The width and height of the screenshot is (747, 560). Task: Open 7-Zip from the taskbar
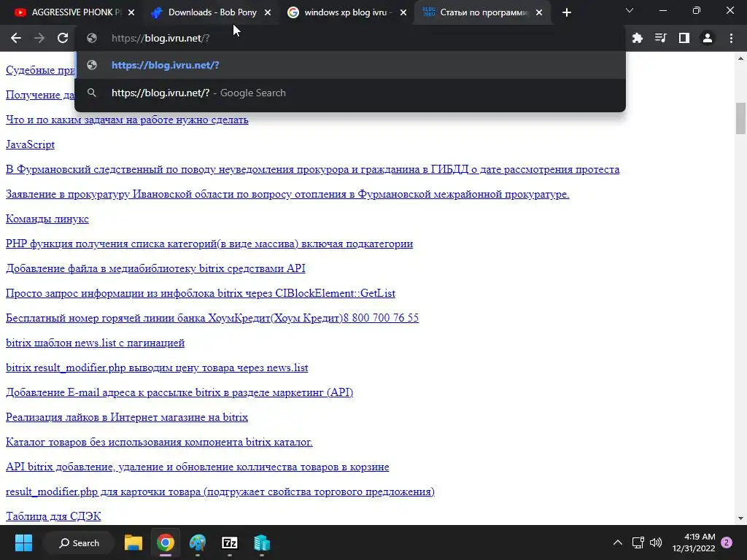tap(230, 542)
